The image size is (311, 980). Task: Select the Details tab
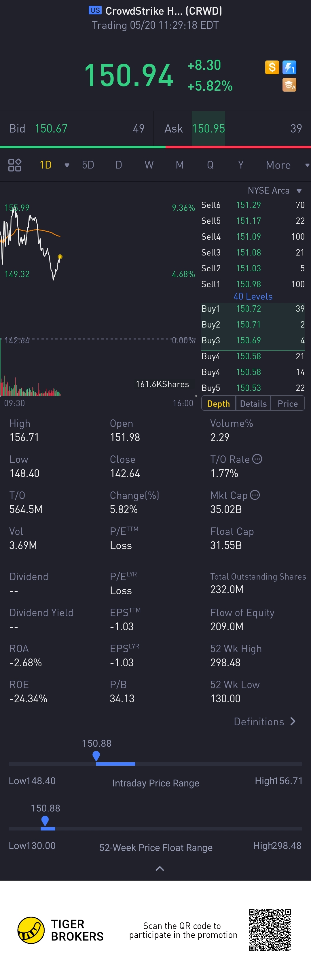[x=253, y=404]
